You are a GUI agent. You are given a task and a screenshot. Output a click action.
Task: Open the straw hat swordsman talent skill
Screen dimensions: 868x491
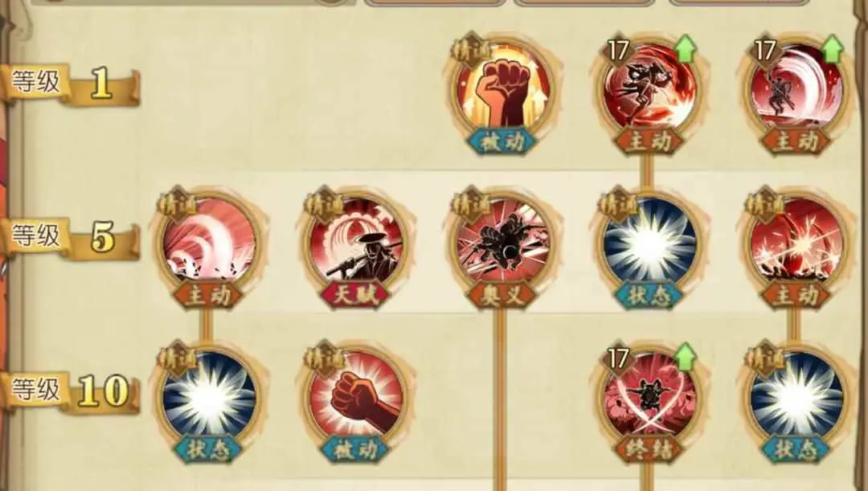point(356,244)
